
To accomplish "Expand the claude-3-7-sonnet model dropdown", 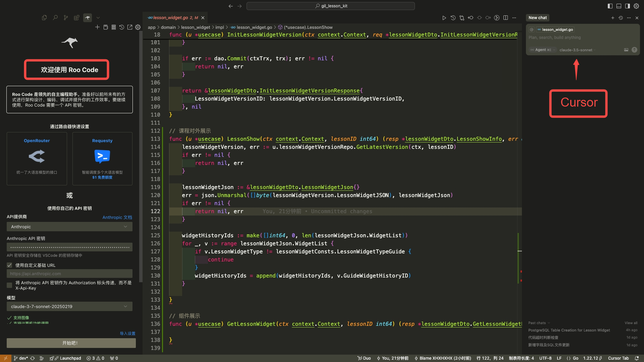I will 69,306.
